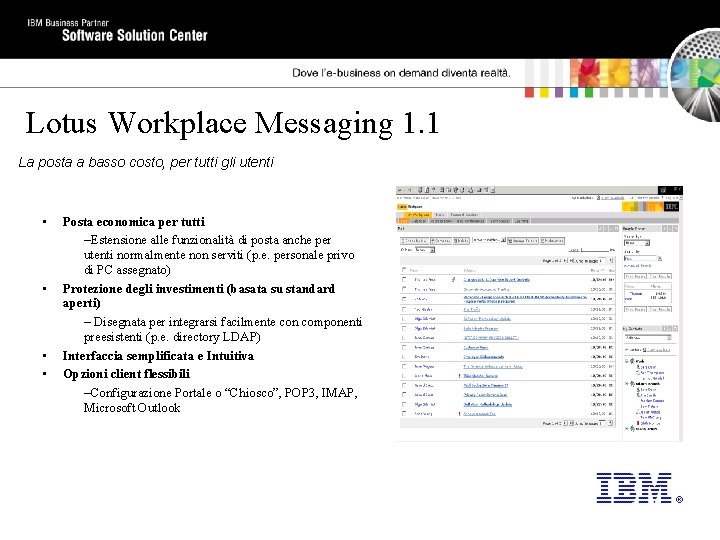Viewport: 720px width, 540px height.
Task: Click the tagline "Dove l'e-business on demand diventa realtà."
Action: 401,73
